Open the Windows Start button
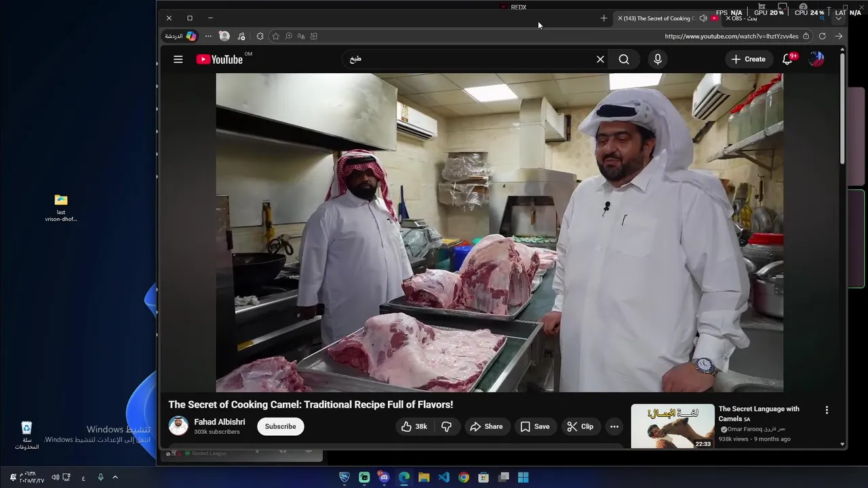Image resolution: width=868 pixels, height=488 pixels. pos(524,477)
